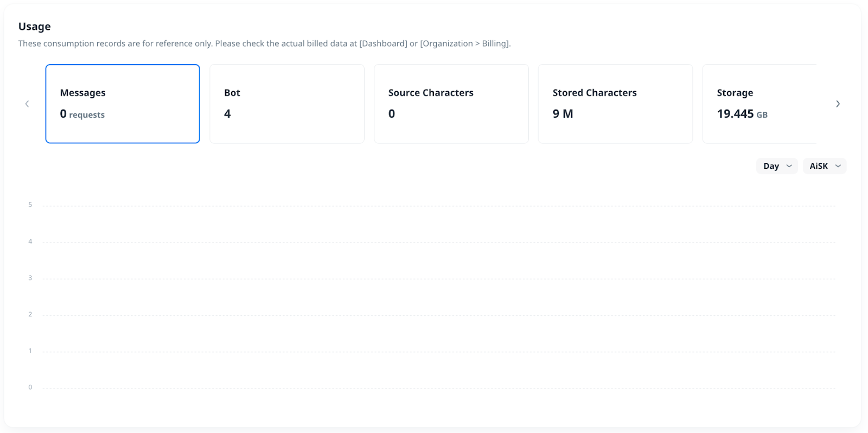868x433 pixels.
Task: Click the chart's y-axis label 5
Action: 30,205
